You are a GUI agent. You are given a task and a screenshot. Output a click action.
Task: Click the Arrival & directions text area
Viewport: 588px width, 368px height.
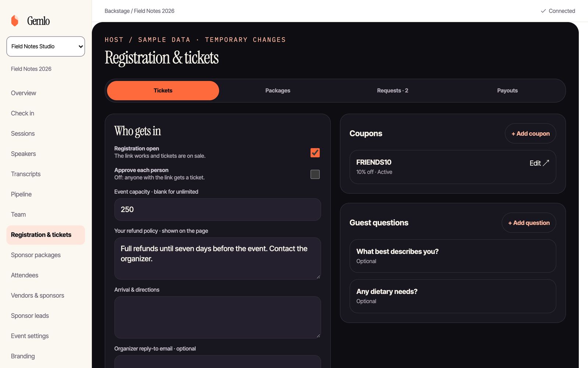(x=218, y=317)
